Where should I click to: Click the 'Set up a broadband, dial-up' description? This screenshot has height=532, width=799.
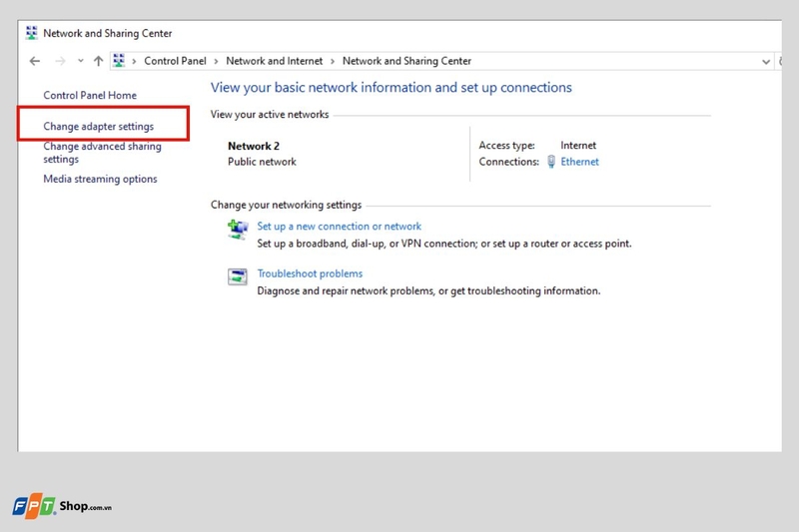coord(444,244)
